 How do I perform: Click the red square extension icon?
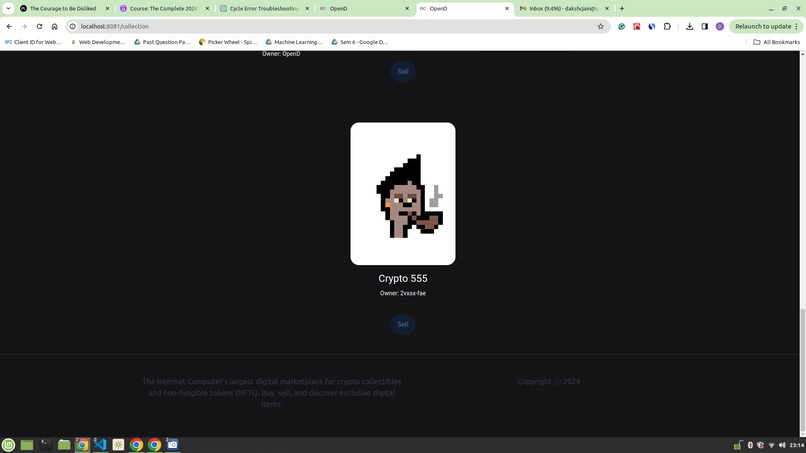(637, 26)
